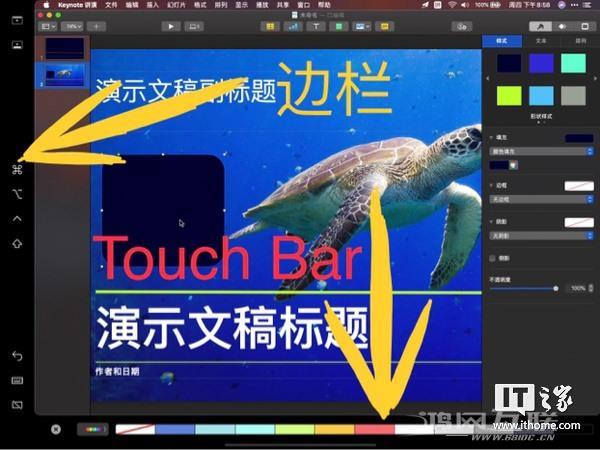Open the shadow type dropdown
The image size is (600, 450).
click(541, 236)
